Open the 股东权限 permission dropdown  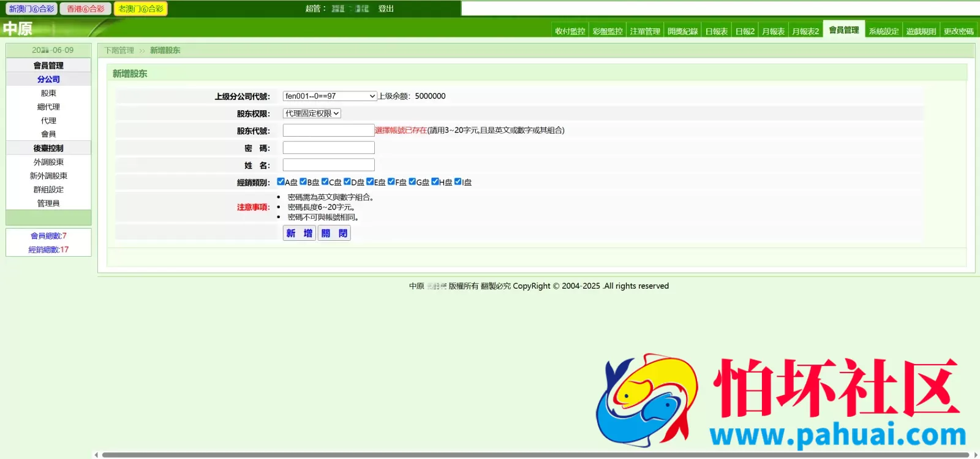(312, 113)
